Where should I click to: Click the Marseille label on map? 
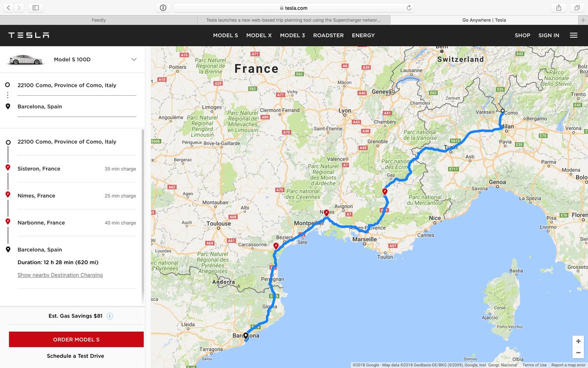pos(365,239)
